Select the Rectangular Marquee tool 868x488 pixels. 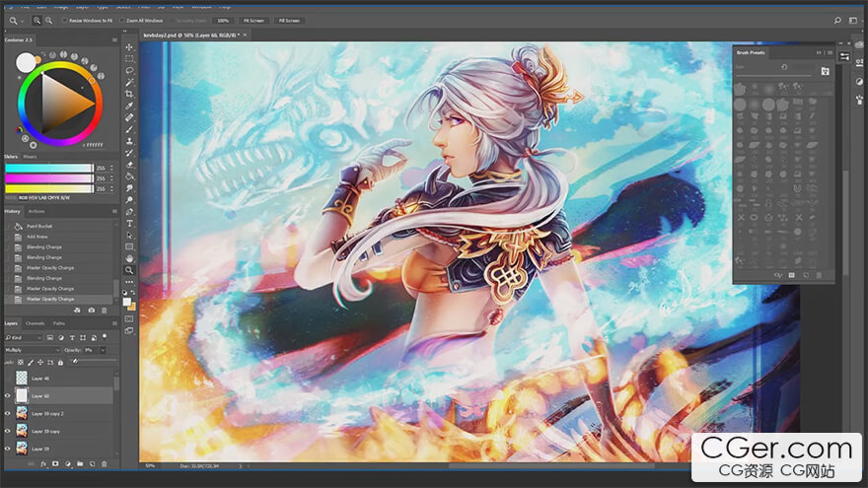point(129,58)
